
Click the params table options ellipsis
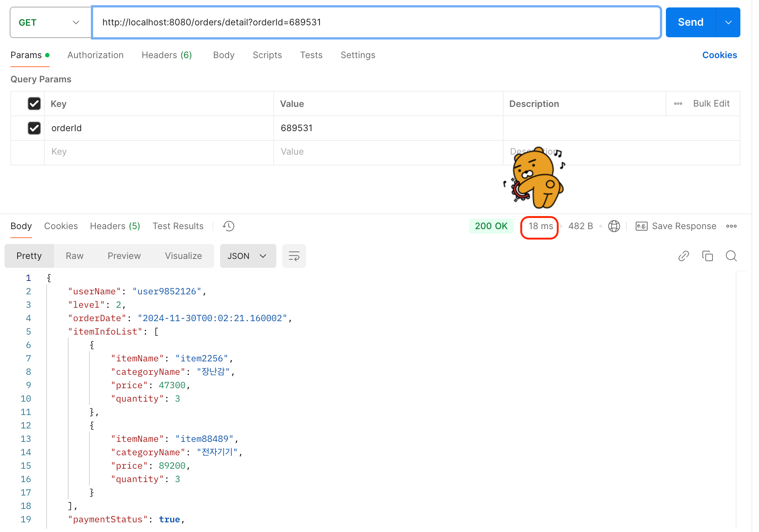[678, 104]
